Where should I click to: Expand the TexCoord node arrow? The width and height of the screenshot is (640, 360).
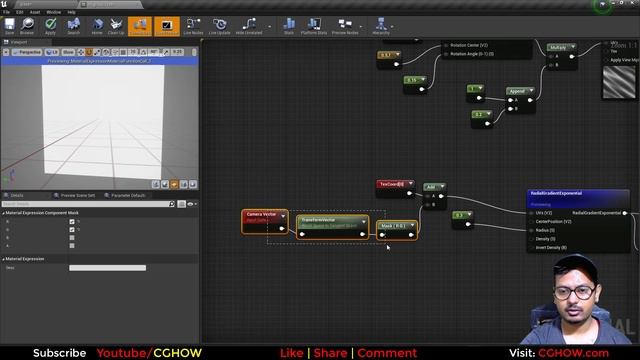410,184
